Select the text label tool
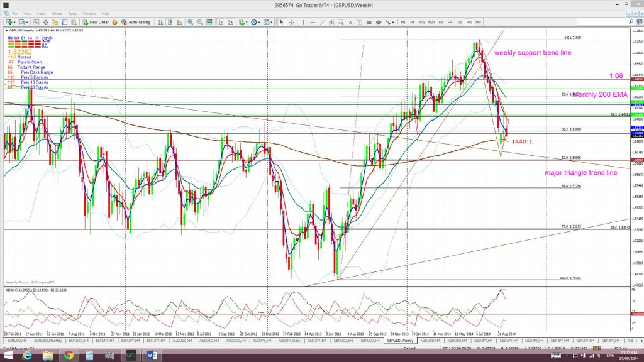 360,22
